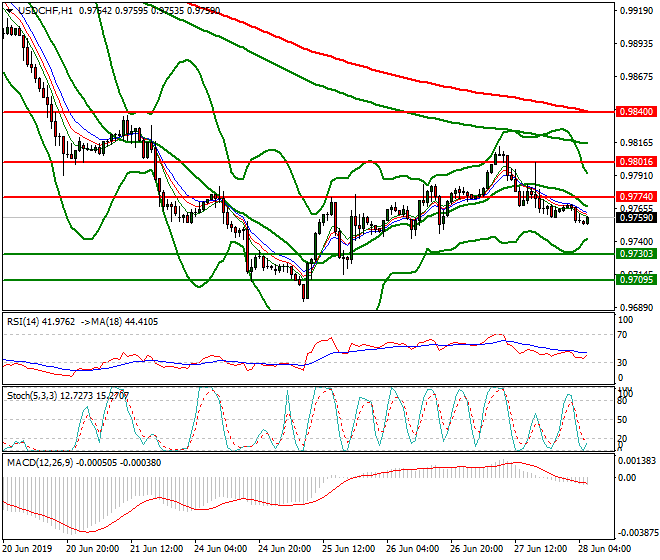Screen dimensions: 660x560
Task: Click the black current price label 0.97590
Action: tap(636, 218)
